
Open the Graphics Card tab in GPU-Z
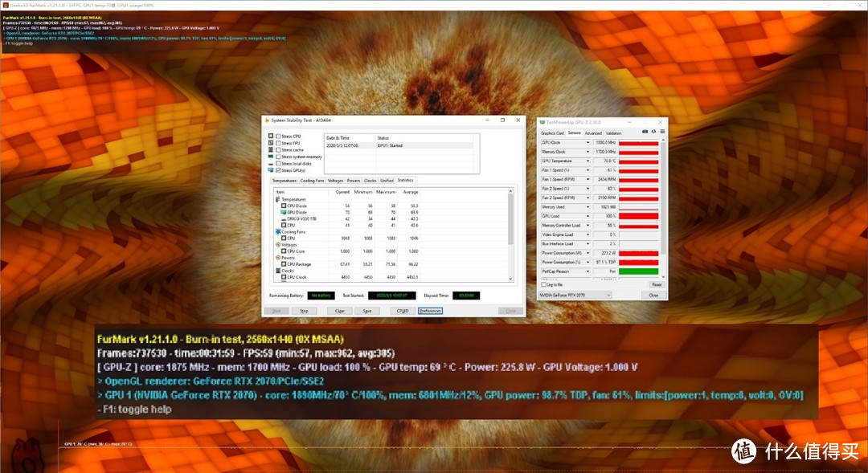point(552,133)
